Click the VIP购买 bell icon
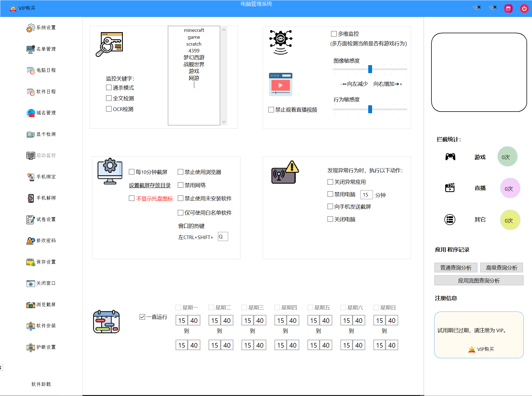 13,8
